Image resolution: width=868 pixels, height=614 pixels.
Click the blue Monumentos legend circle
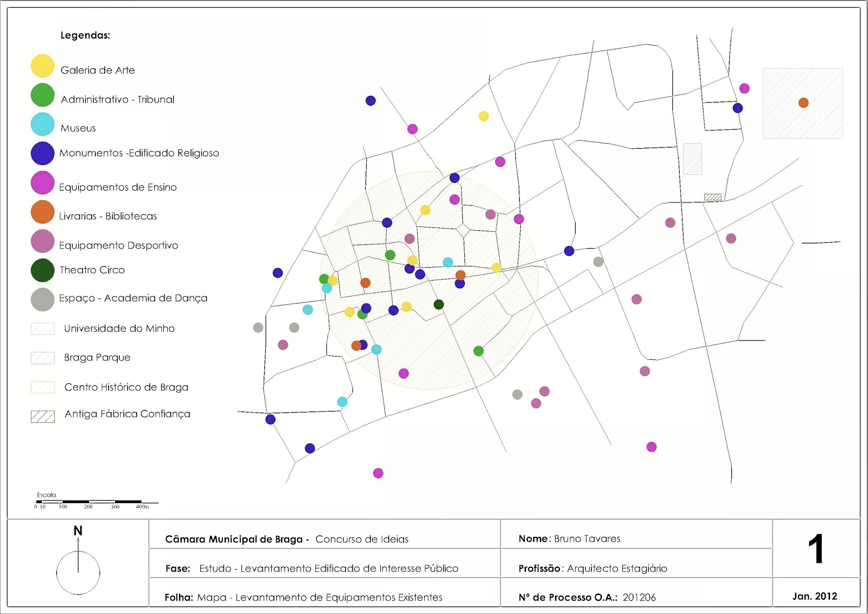(x=42, y=153)
